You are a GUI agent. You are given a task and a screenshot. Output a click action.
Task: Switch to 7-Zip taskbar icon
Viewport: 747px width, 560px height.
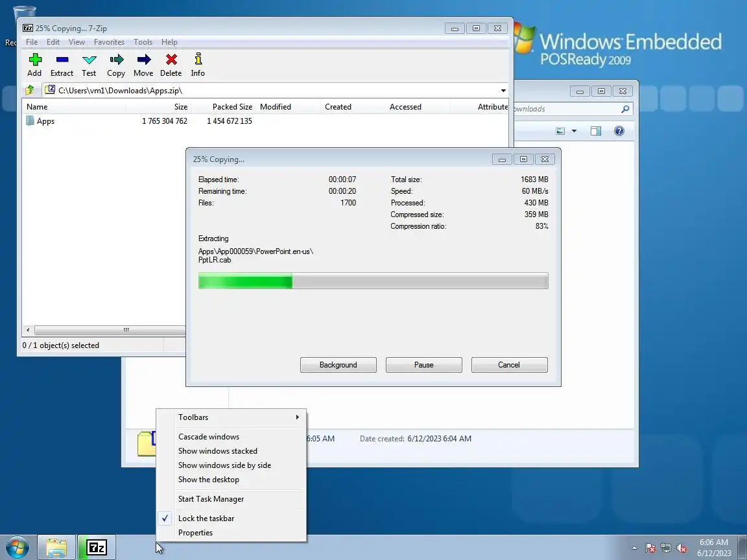pyautogui.click(x=97, y=548)
